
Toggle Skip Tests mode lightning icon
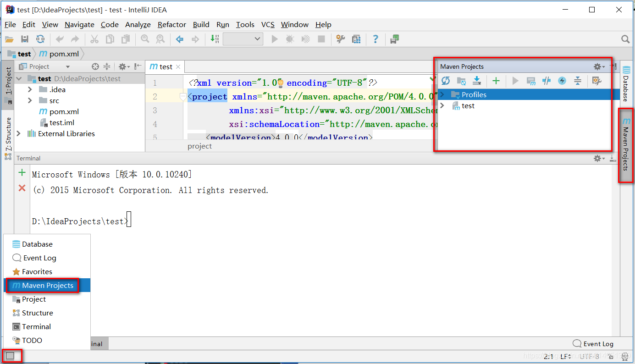(x=562, y=81)
